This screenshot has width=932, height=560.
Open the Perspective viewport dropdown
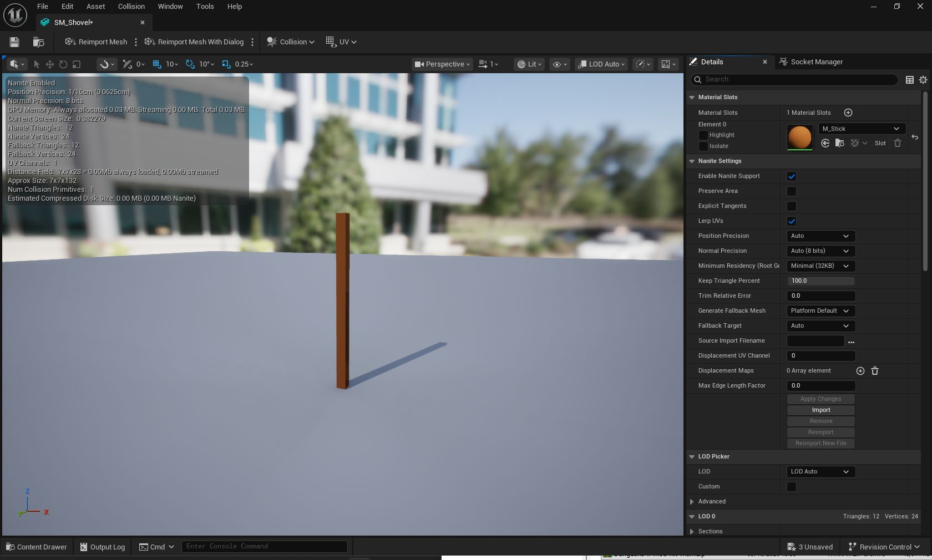442,64
